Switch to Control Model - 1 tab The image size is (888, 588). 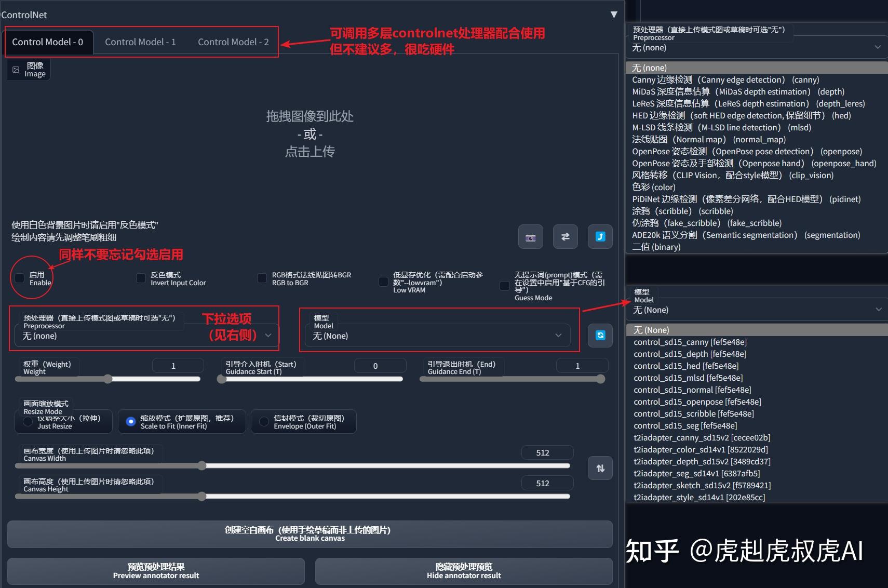point(140,42)
